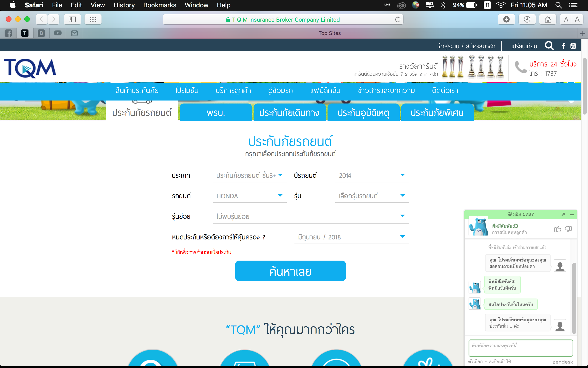
Task: Click the 1737 phone handset icon
Action: click(521, 67)
